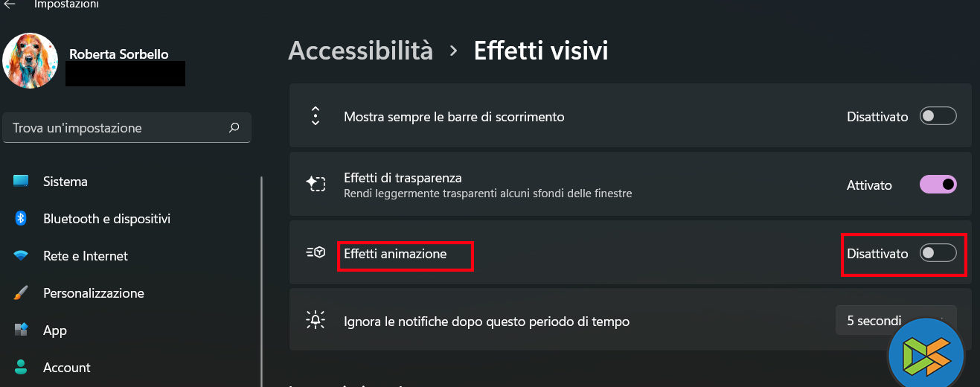Open Personalizzazione settings page

point(94,293)
